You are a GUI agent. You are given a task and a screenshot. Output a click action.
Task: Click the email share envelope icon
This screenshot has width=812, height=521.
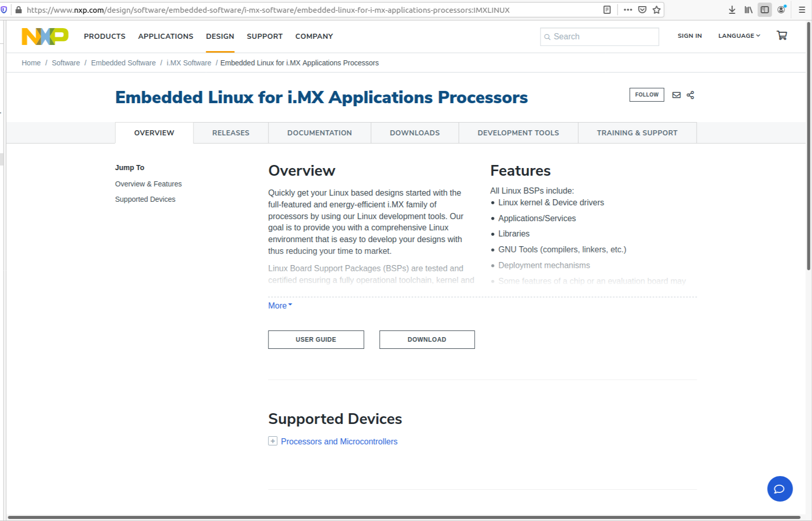(x=676, y=95)
